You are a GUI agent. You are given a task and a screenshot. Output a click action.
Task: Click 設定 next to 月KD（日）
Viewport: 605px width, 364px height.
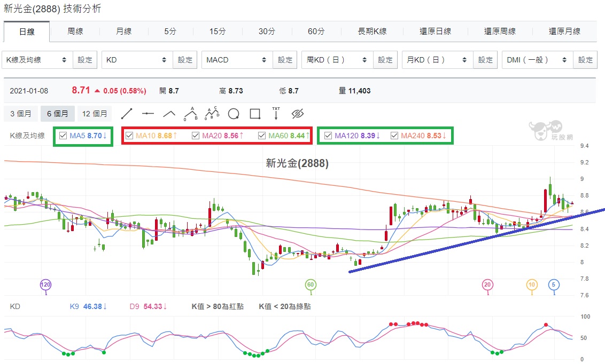(x=485, y=60)
